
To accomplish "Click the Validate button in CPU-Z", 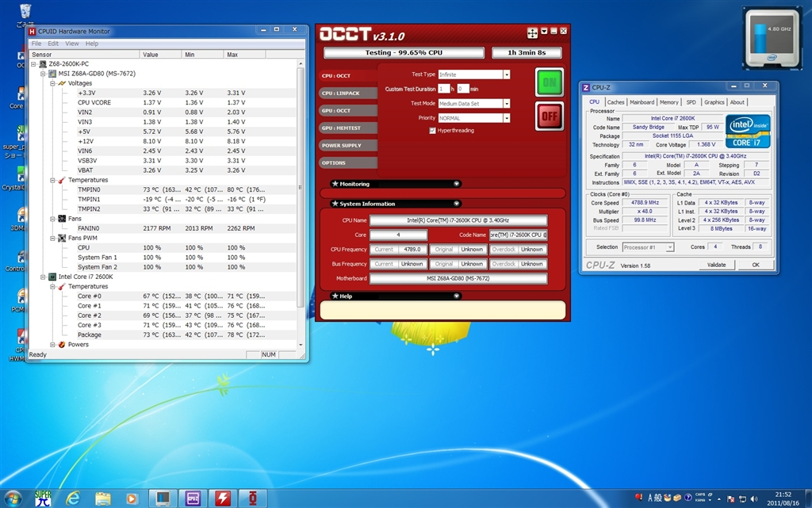I will (716, 265).
